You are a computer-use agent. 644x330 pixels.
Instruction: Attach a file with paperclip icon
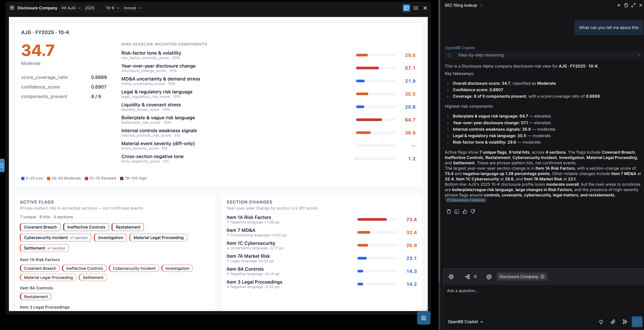click(613, 322)
